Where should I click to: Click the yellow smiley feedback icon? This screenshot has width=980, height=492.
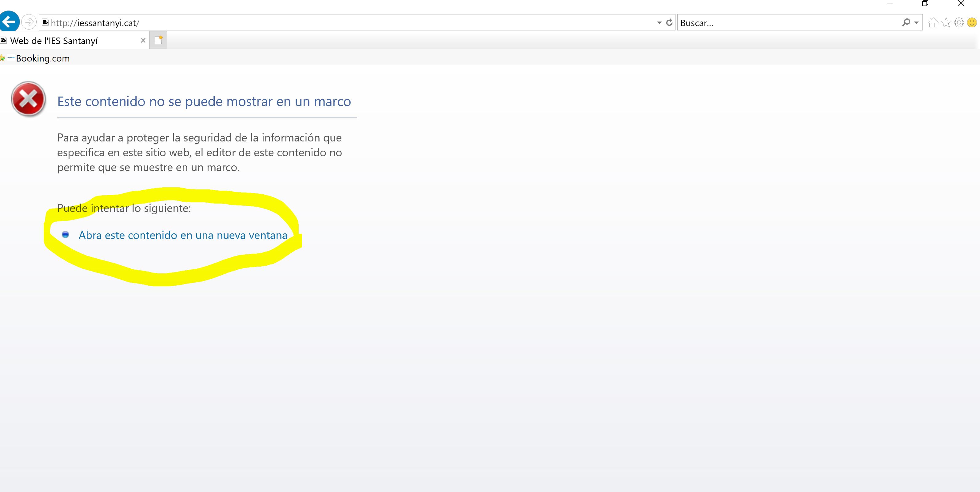tap(972, 22)
